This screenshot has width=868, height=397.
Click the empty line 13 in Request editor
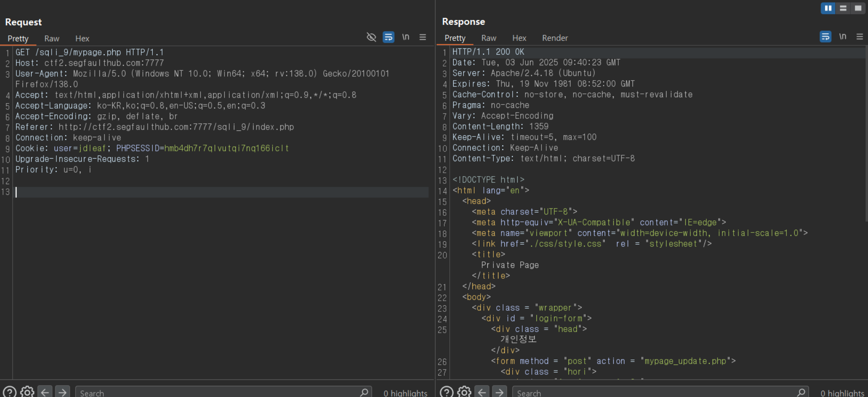(x=222, y=192)
